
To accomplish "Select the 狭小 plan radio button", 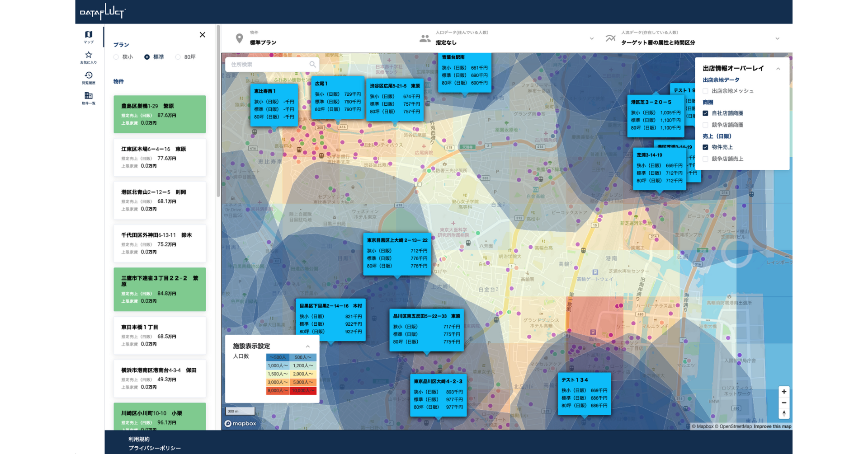I will point(116,57).
